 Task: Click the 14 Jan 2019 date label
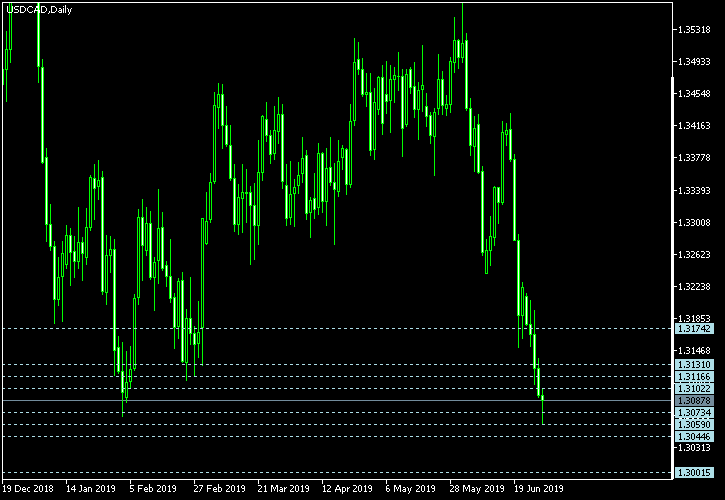point(91,488)
